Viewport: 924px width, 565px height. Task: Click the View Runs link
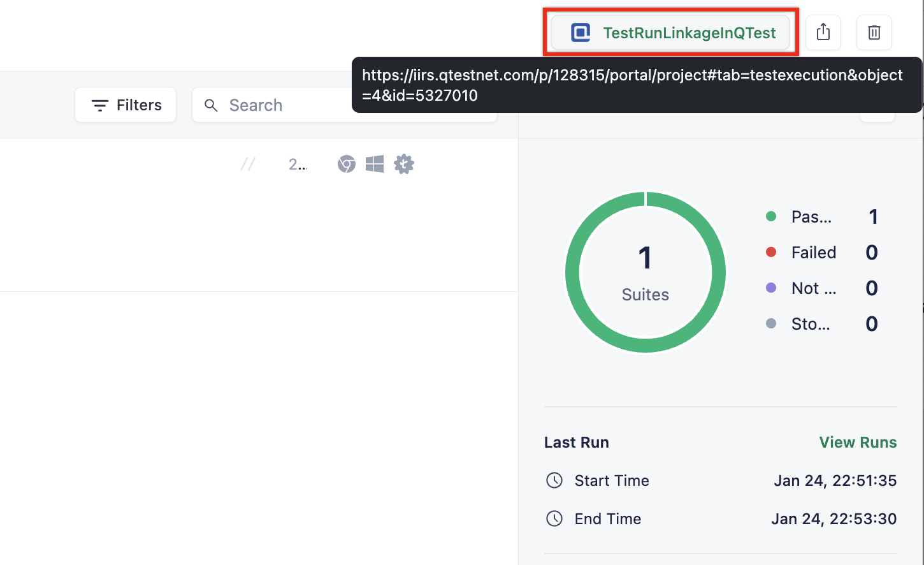[858, 442]
